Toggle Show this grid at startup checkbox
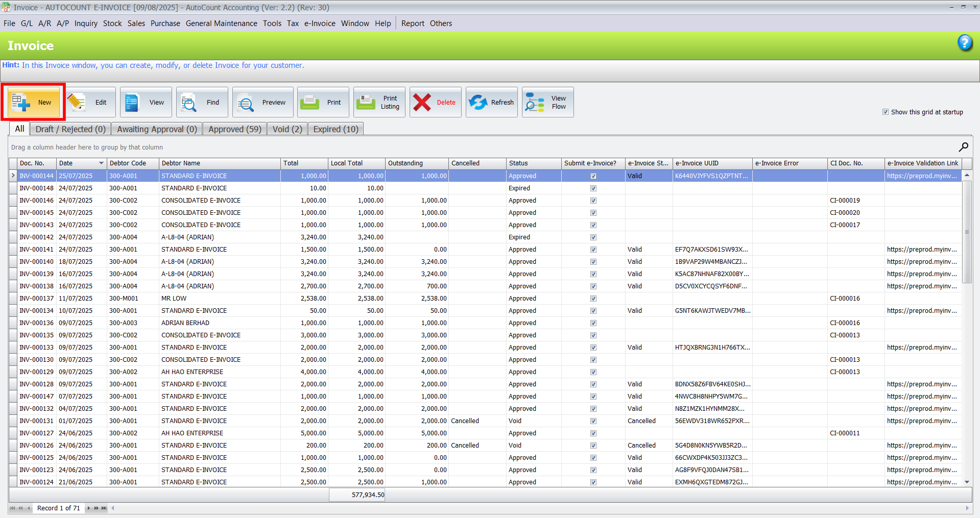This screenshot has height=518, width=980. point(886,112)
